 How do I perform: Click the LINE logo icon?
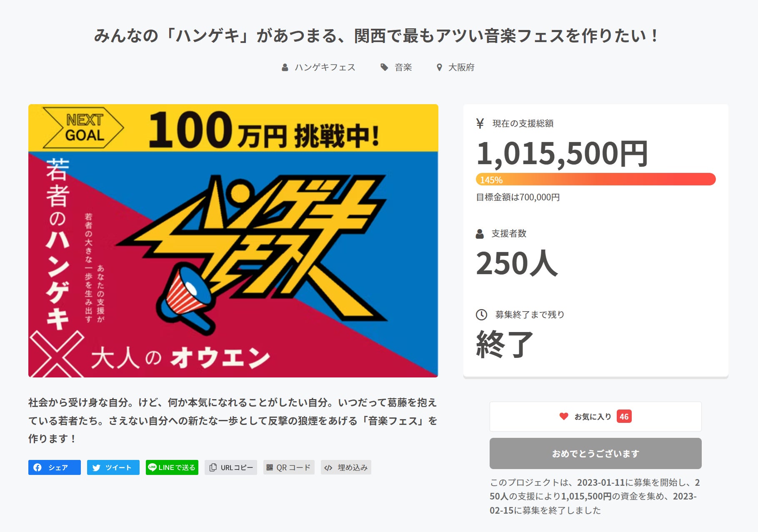(153, 467)
